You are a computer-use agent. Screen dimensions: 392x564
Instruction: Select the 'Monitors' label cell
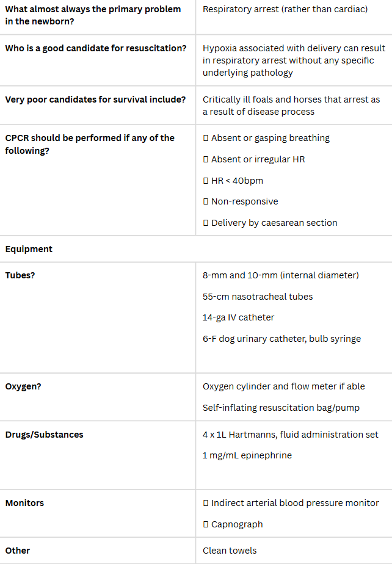(24, 503)
